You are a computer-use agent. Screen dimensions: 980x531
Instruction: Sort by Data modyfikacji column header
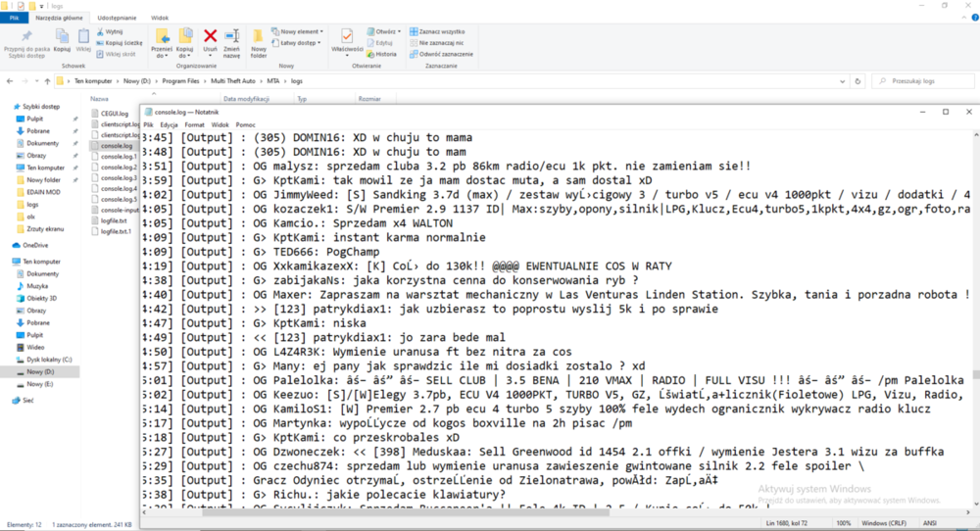click(246, 99)
